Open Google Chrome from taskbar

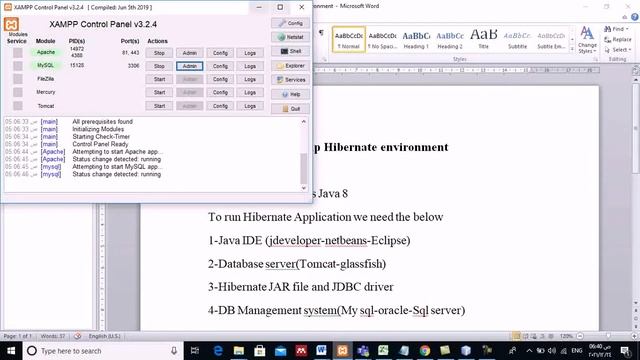coord(424,351)
